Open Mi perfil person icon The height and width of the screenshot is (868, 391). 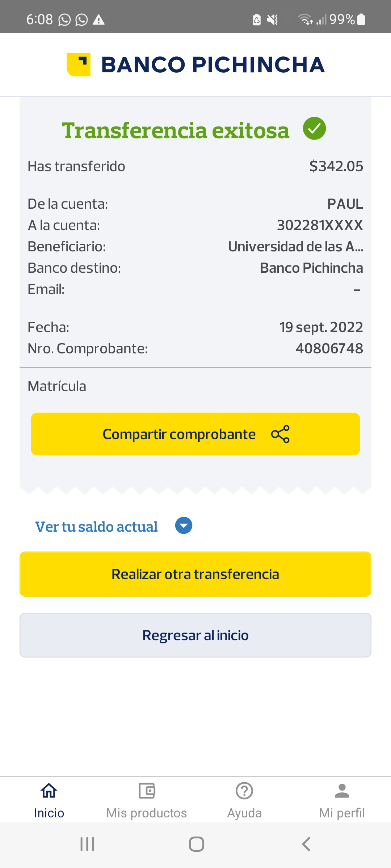coord(342,790)
